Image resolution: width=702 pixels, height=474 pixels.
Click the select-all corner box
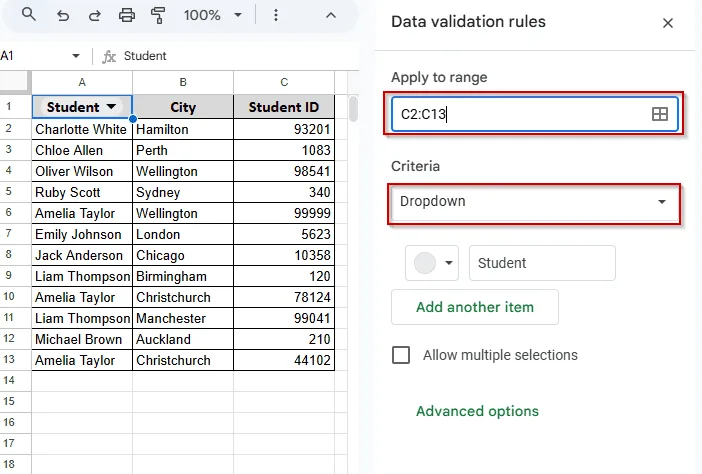click(x=15, y=82)
